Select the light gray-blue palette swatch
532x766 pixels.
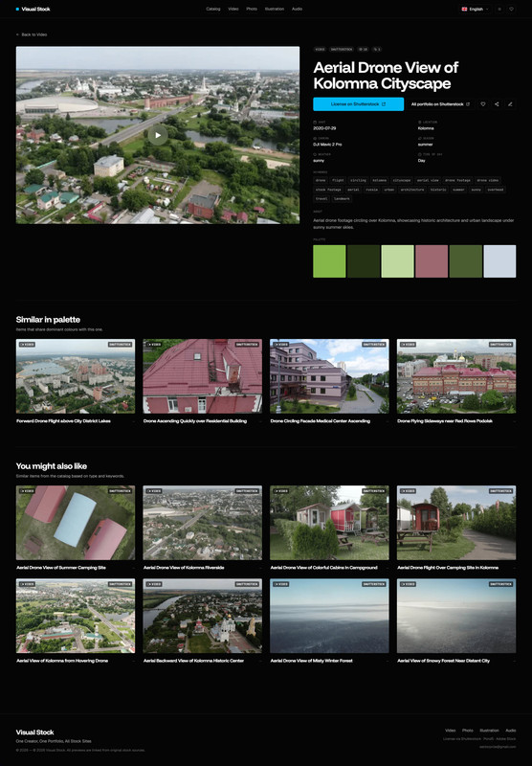point(499,261)
